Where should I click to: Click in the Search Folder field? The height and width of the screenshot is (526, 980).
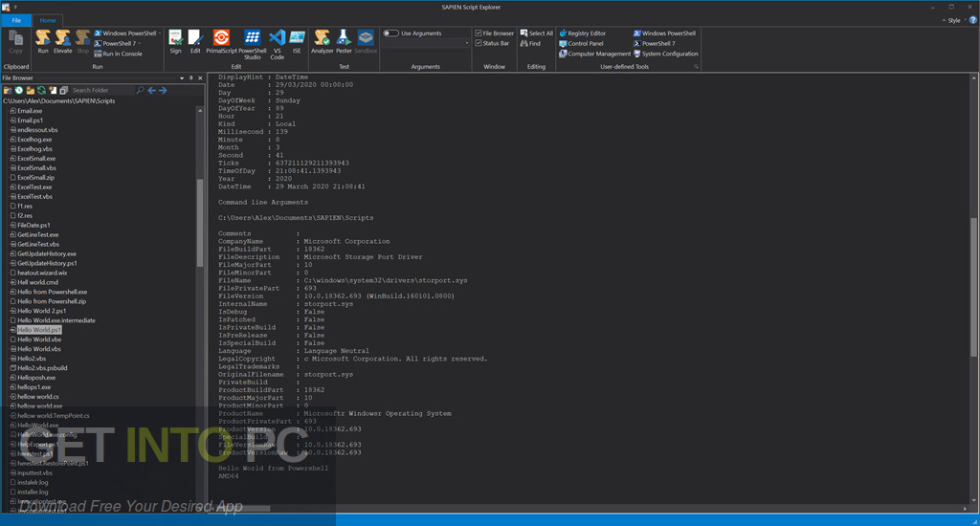point(101,91)
